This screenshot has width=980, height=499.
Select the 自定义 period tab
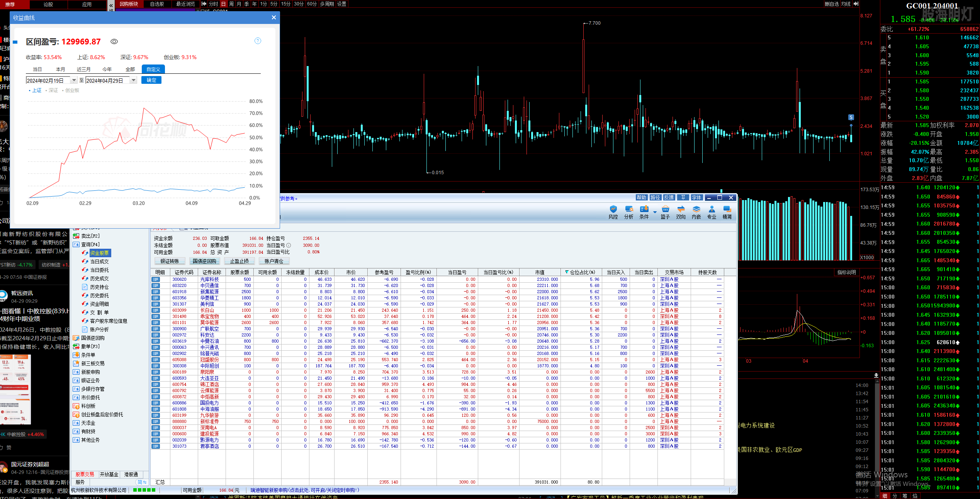coord(153,69)
